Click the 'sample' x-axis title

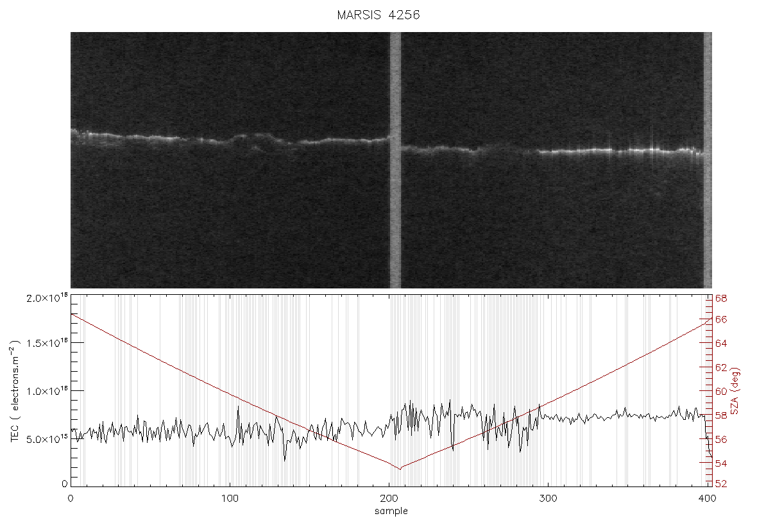click(391, 511)
